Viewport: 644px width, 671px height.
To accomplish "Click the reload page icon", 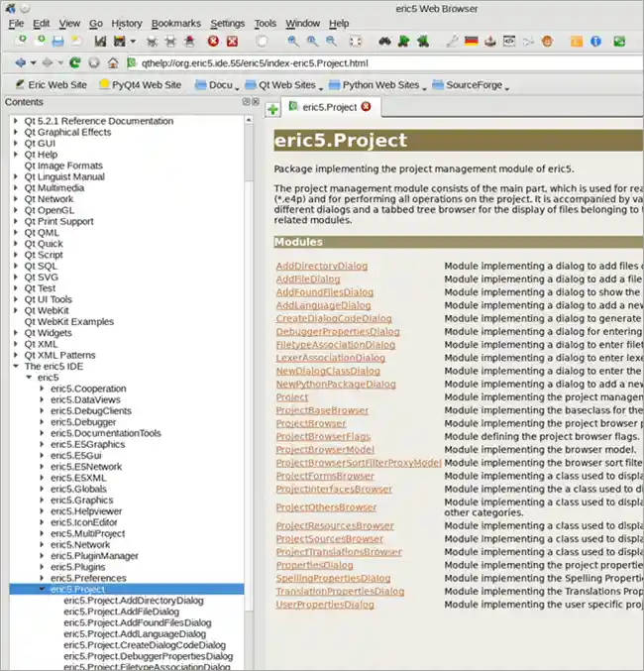I will point(74,62).
